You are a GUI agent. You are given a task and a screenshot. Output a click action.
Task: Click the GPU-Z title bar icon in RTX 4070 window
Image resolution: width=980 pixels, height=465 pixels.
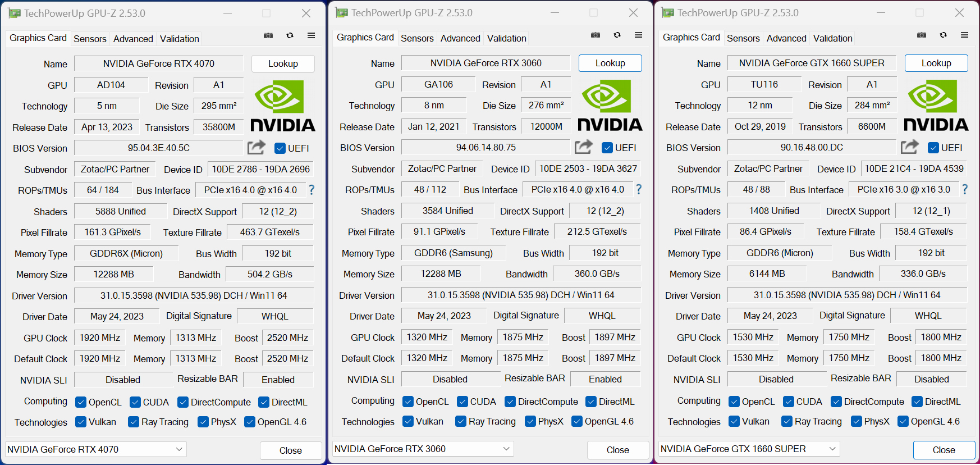15,13
